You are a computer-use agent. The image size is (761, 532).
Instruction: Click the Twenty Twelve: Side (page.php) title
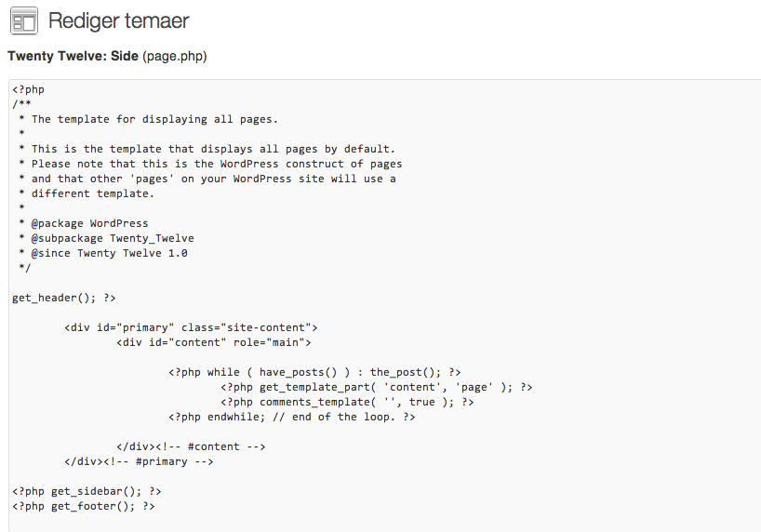(107, 57)
